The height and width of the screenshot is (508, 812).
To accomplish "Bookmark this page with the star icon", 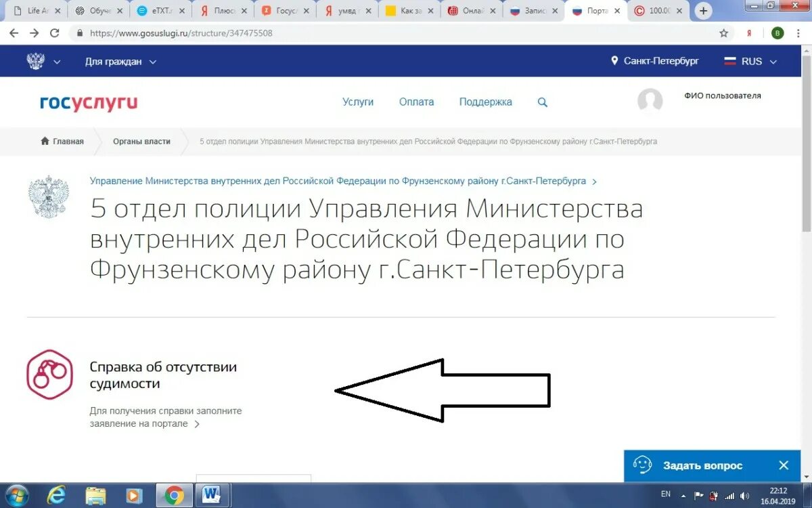I will [x=724, y=33].
